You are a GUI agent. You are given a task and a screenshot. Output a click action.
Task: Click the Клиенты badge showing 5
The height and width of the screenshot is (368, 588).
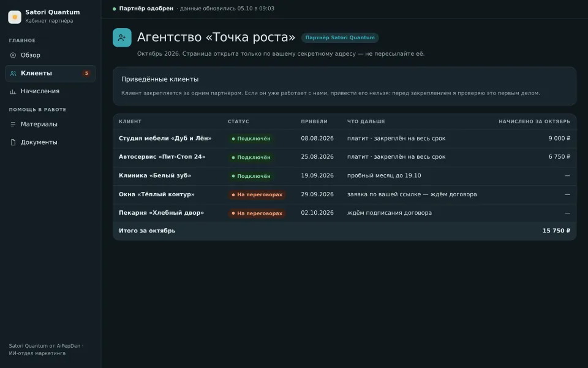(x=86, y=73)
